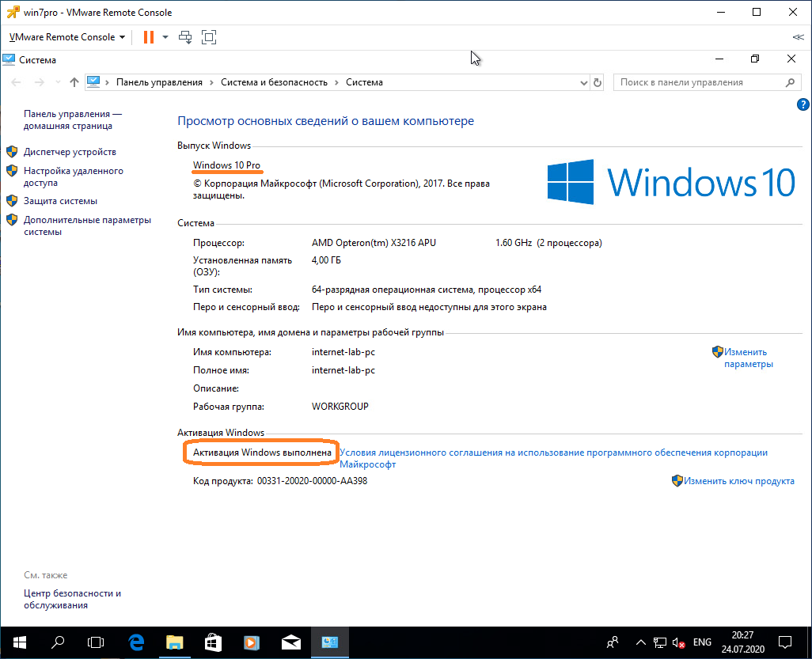
Task: Expand chevron after Панель управления breadcrumb
Action: point(212,82)
